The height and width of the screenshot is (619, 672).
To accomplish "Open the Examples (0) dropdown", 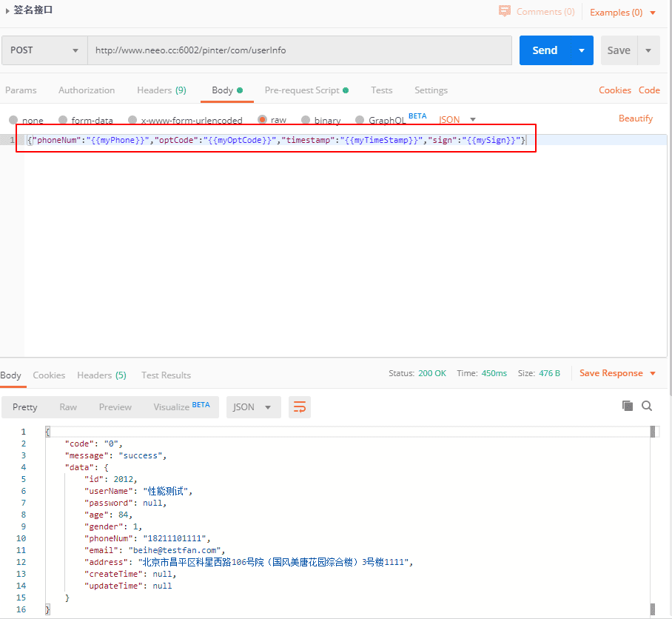I will pos(622,13).
